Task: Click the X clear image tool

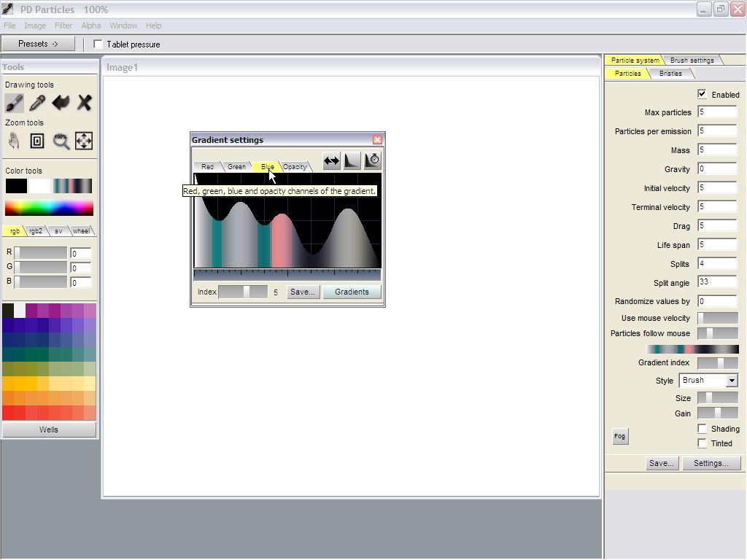Action: pyautogui.click(x=84, y=103)
